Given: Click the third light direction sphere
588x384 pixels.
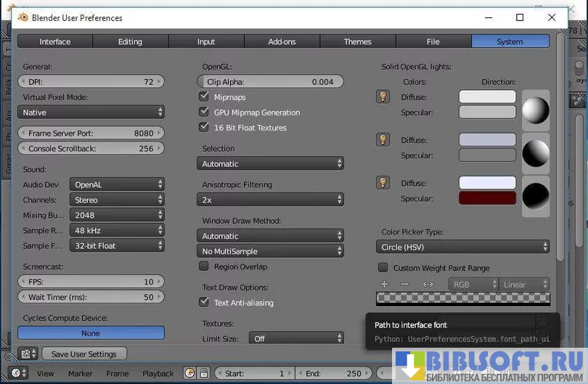Looking at the screenshot, I should 536,195.
